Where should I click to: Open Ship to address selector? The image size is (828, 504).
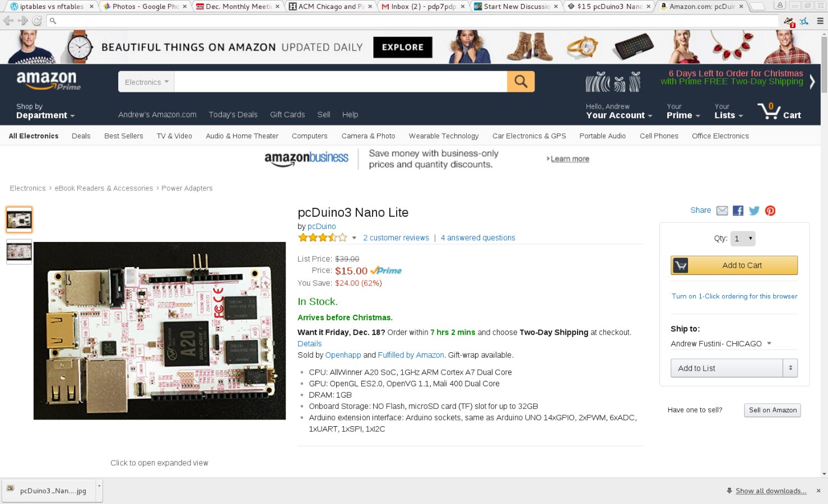coord(721,343)
